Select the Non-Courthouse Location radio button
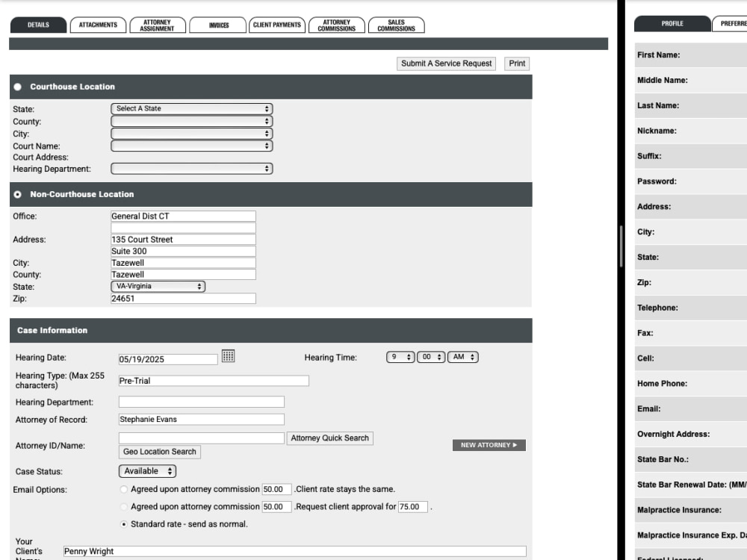The image size is (747, 560). (x=18, y=194)
